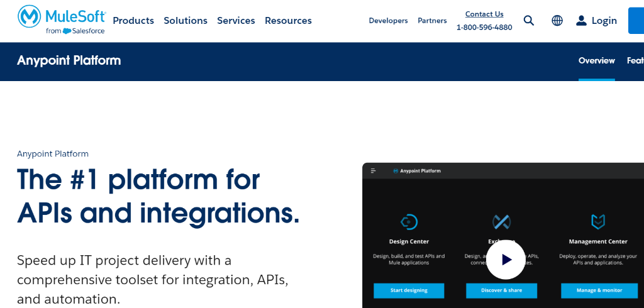
Task: Open the Solutions menu
Action: click(x=186, y=21)
